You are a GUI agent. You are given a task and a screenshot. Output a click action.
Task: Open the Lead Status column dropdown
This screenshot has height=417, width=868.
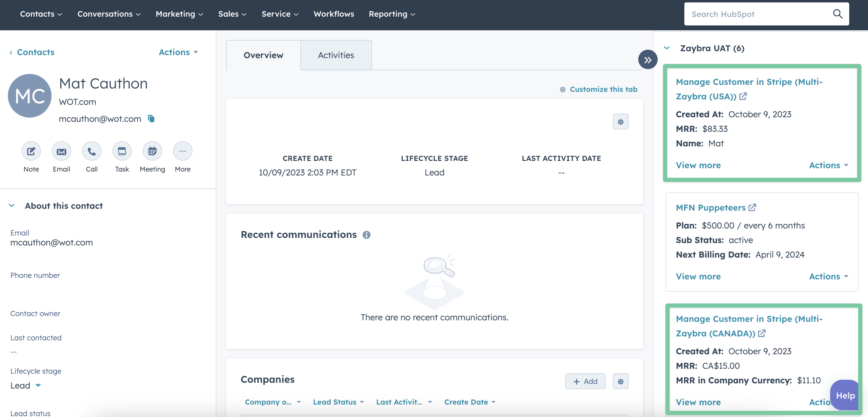tap(339, 402)
